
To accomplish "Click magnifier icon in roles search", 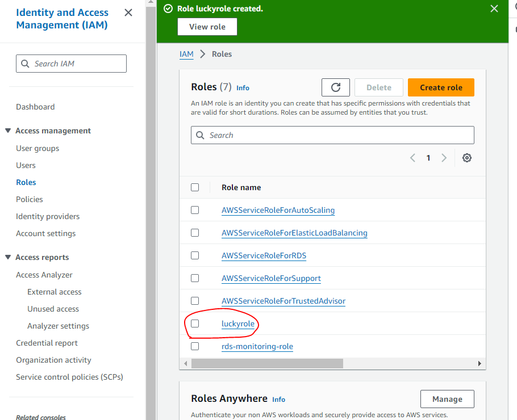I will 200,135.
